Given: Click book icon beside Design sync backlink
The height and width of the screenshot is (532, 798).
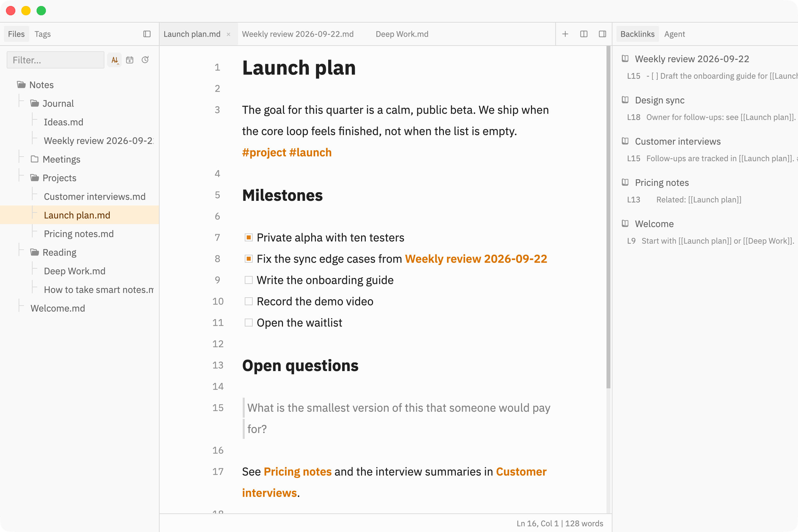Looking at the screenshot, I should [625, 100].
